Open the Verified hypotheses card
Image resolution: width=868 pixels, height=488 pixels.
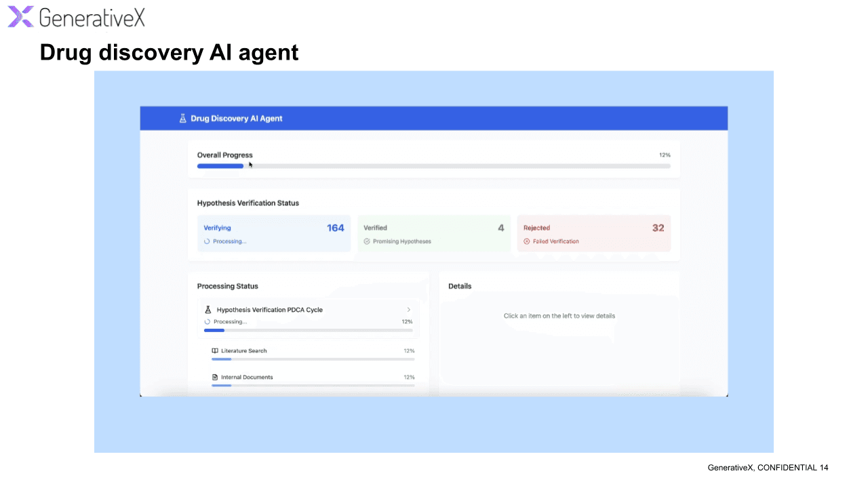coord(434,234)
